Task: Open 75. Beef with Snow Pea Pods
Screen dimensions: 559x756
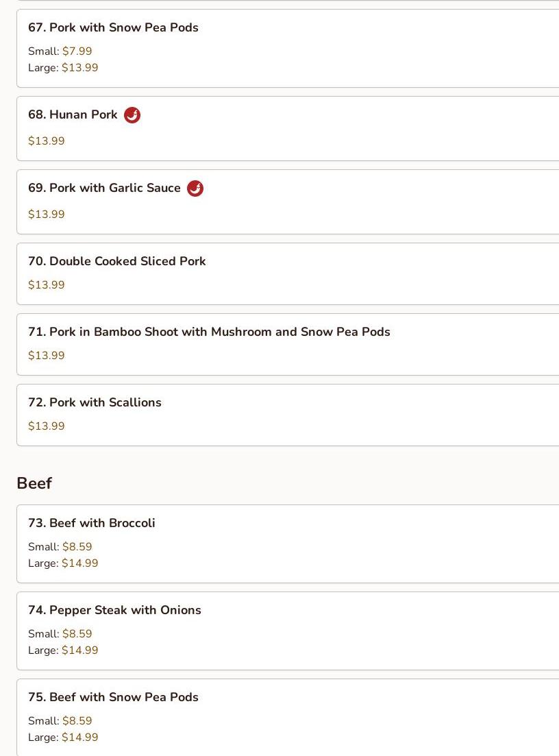Action: pos(113,698)
